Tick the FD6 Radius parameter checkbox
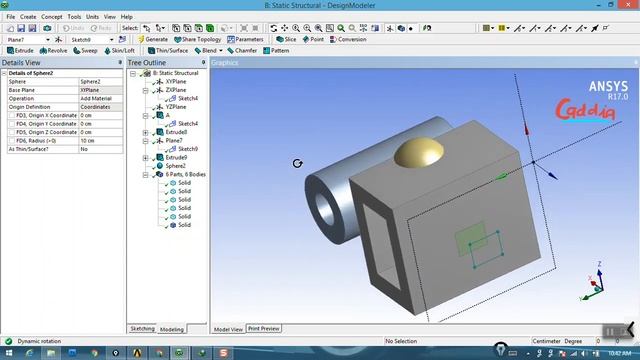This screenshot has width=640, height=360. (12, 141)
